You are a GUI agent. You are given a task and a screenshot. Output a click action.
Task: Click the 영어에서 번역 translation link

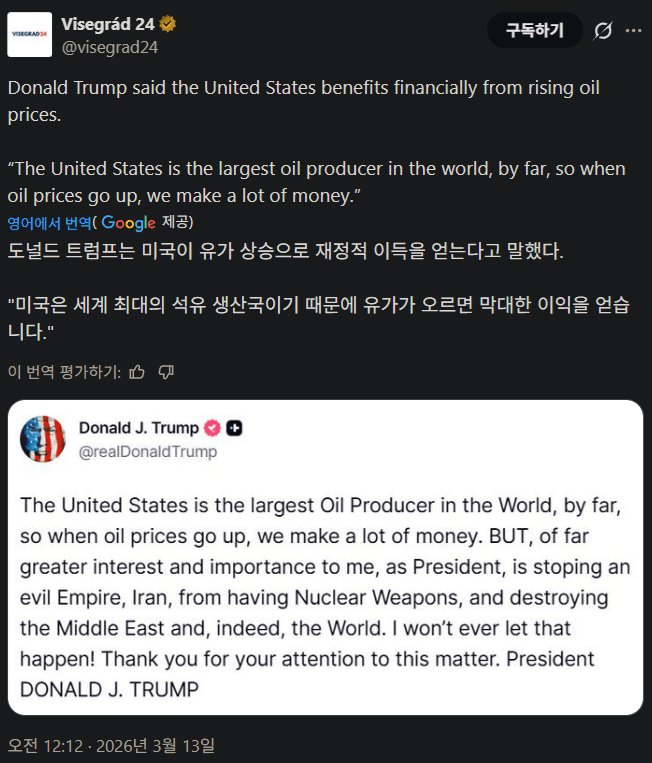[x=50, y=223]
